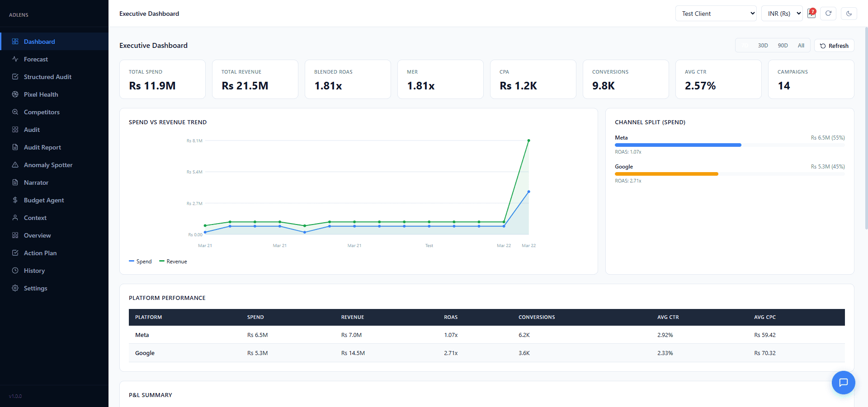Click the Anomaly Spotter warning icon

pos(15,165)
